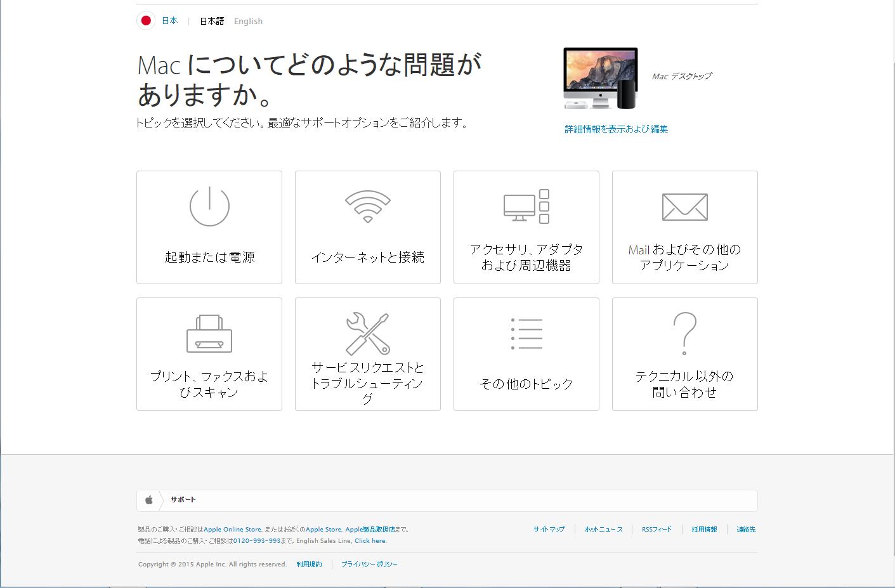Select the printer icon topic
Image resolution: width=895 pixels, height=588 pixels.
pos(209,334)
